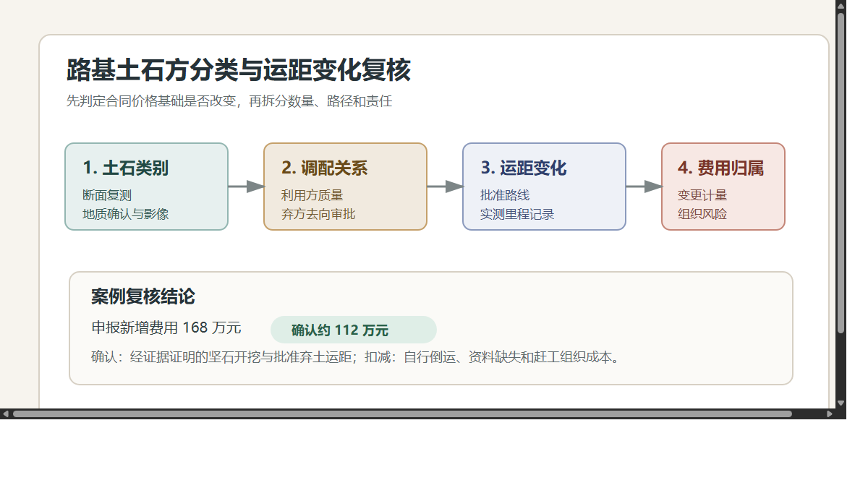The height and width of the screenshot is (488, 868).
Task: Click the 断面复测 line
Action: point(108,195)
